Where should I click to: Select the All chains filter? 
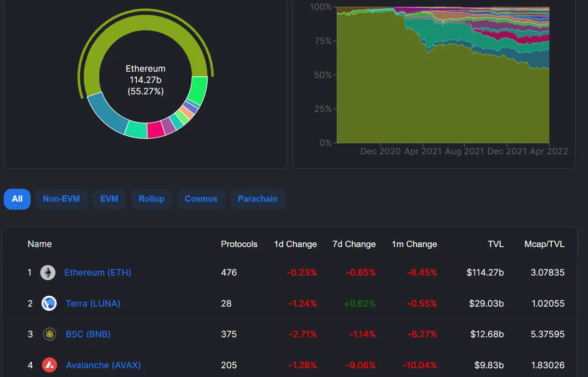17,199
